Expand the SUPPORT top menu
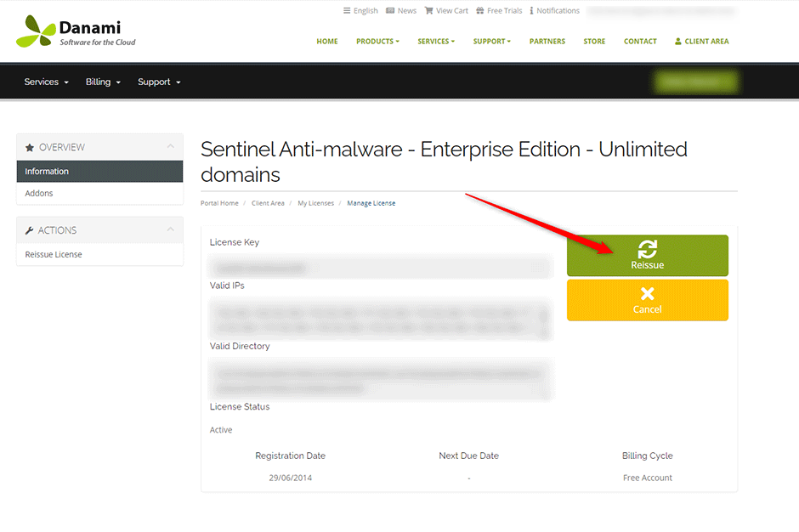 (x=492, y=42)
